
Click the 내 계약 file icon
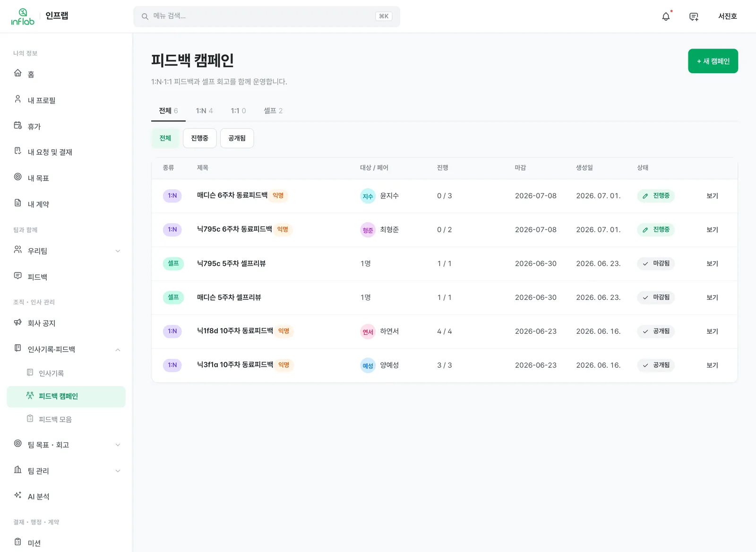[18, 203]
